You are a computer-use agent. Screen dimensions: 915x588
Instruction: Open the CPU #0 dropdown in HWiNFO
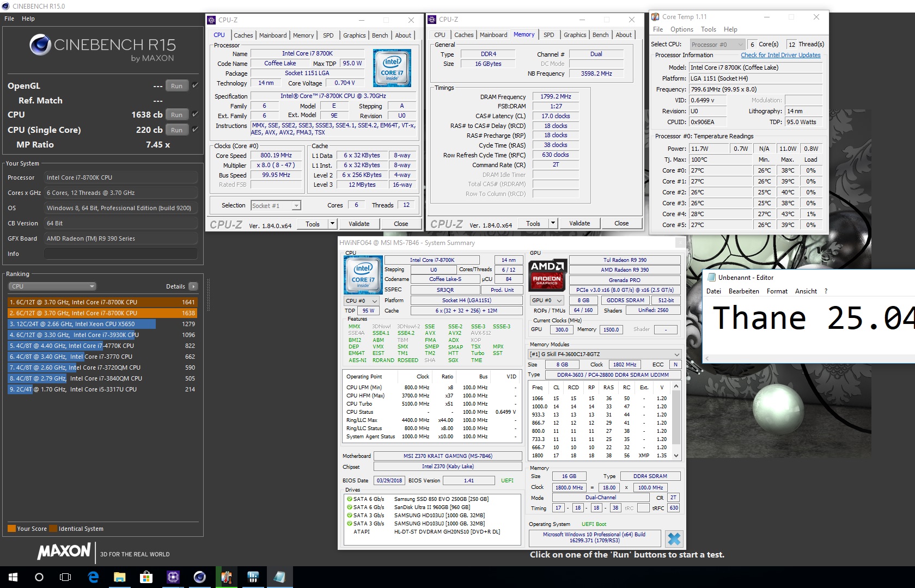361,301
